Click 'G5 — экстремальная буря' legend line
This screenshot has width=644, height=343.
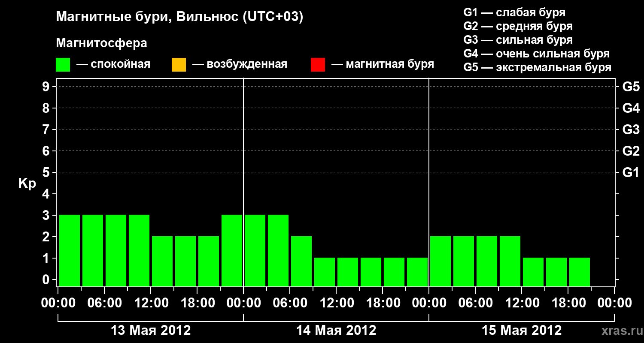point(537,67)
